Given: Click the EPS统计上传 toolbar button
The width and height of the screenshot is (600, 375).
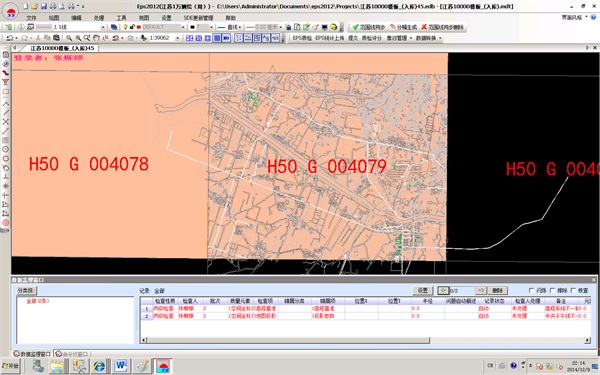Looking at the screenshot, I should point(330,38).
